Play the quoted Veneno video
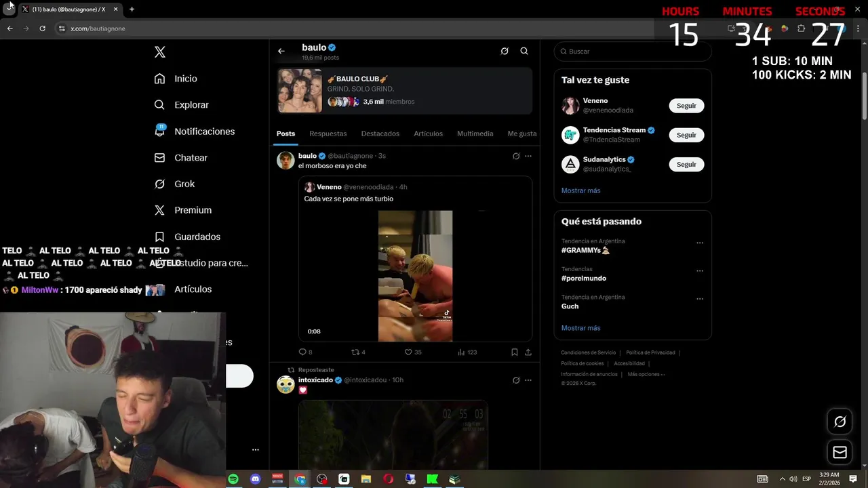Screen dimensions: 868x488 (x=415, y=276)
